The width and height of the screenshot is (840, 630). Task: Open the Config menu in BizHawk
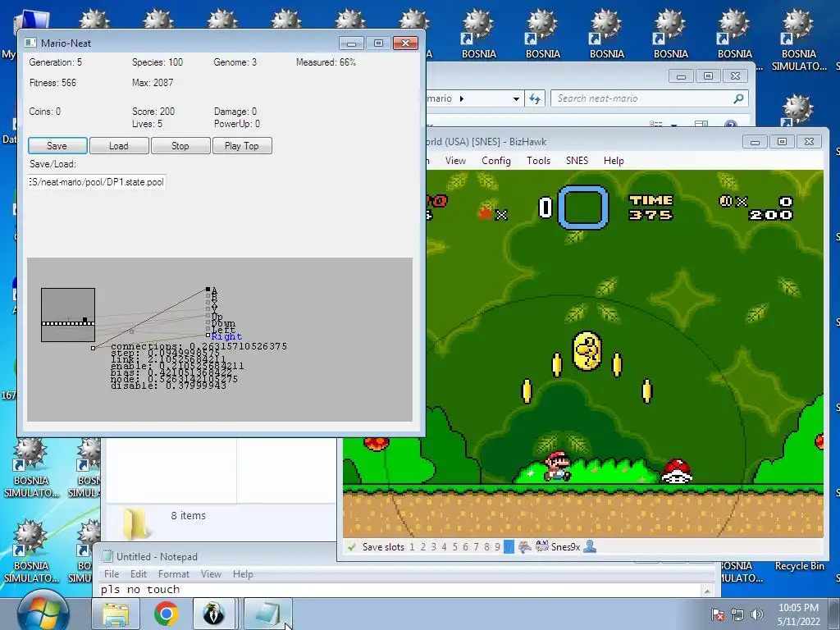click(x=496, y=161)
